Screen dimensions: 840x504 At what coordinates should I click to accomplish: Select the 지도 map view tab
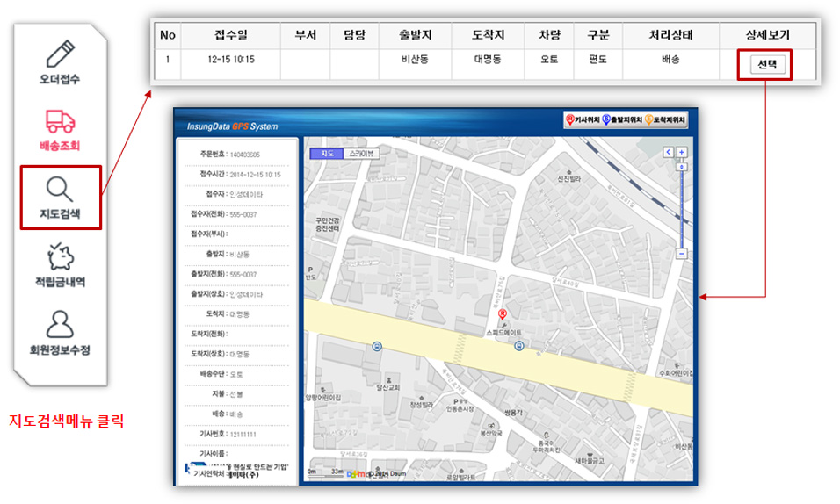325,153
